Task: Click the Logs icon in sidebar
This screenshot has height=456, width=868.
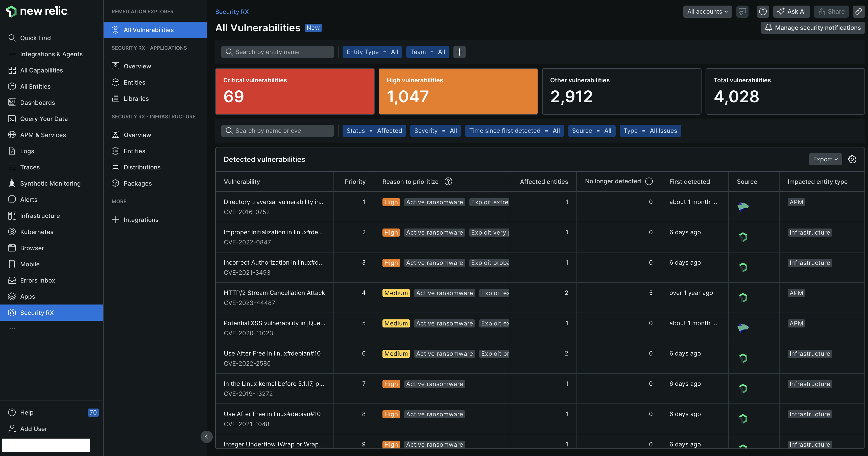Action: [12, 151]
